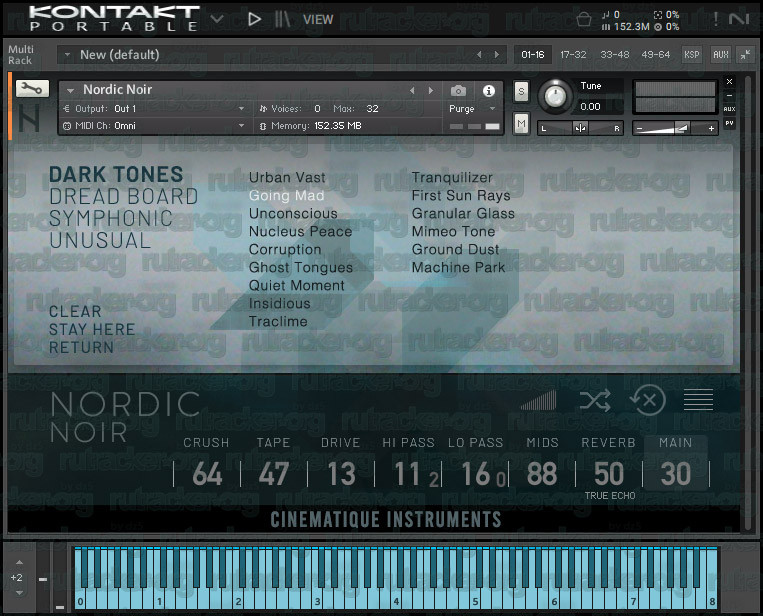The image size is (763, 616).
Task: Click the play transport icon in header
Action: click(254, 19)
